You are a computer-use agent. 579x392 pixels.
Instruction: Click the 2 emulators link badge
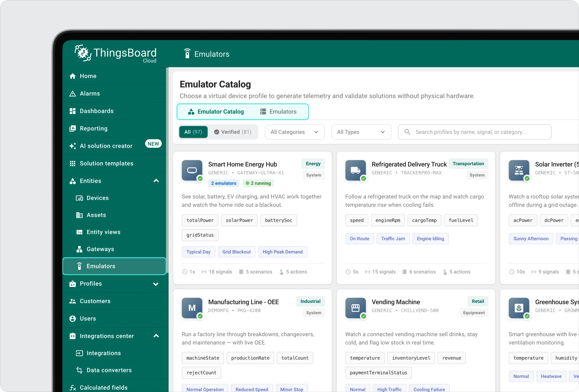tap(223, 183)
